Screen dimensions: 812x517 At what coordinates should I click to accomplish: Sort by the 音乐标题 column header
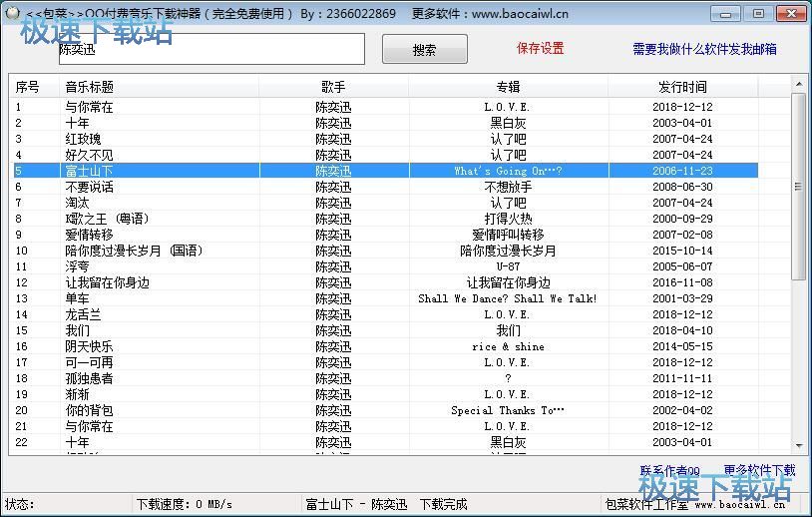(x=160, y=87)
